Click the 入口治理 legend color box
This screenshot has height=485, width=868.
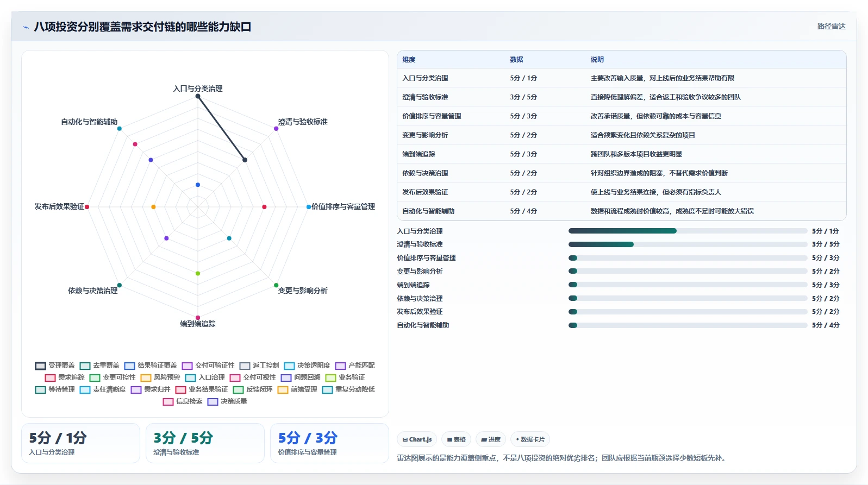(x=190, y=377)
